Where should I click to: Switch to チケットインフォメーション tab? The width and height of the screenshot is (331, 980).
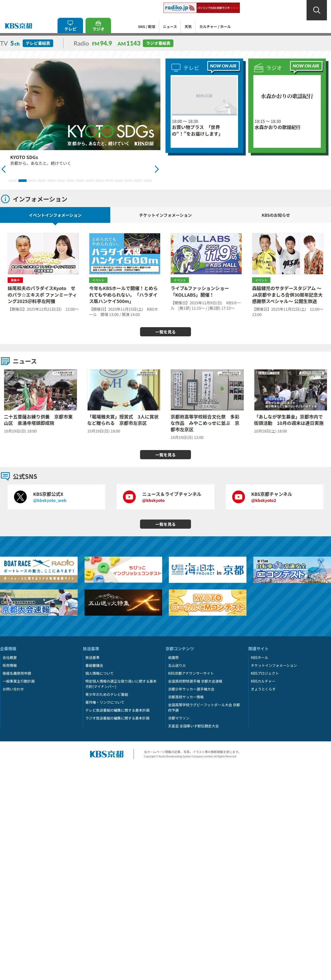point(165,215)
